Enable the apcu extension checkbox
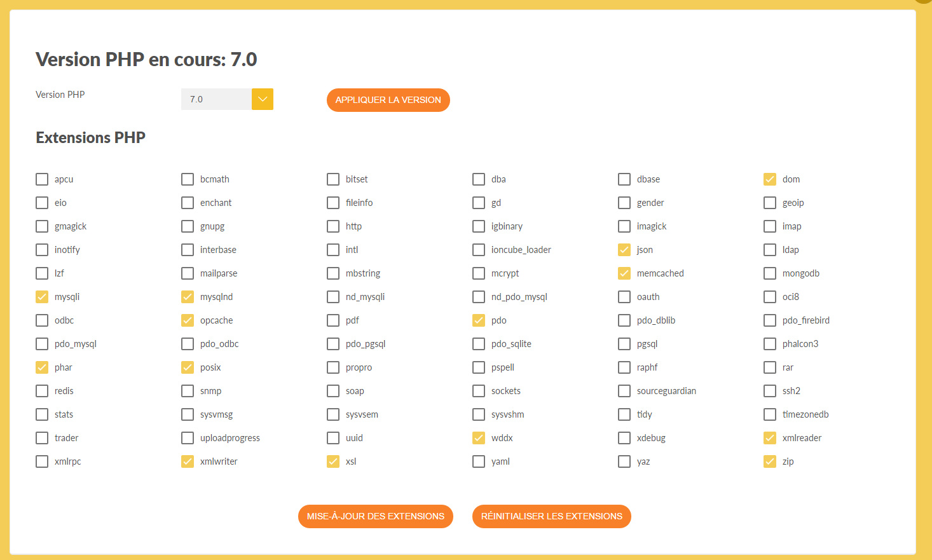 [x=42, y=179]
